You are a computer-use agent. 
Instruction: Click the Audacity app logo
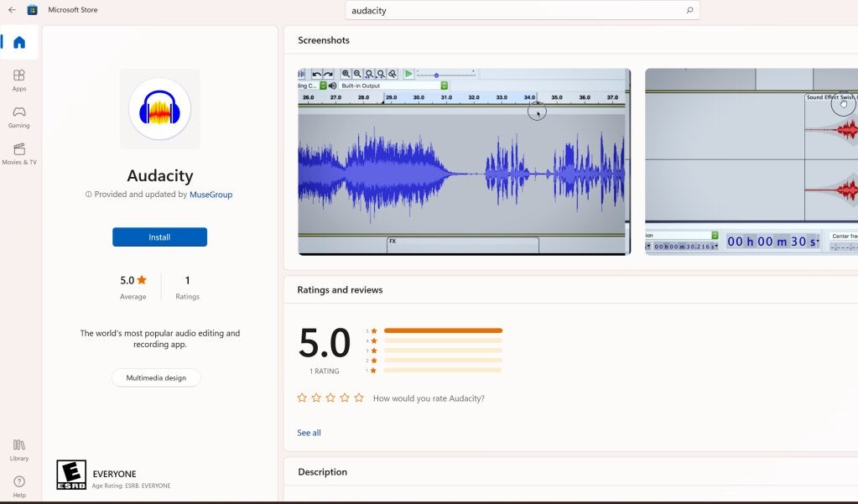[159, 109]
